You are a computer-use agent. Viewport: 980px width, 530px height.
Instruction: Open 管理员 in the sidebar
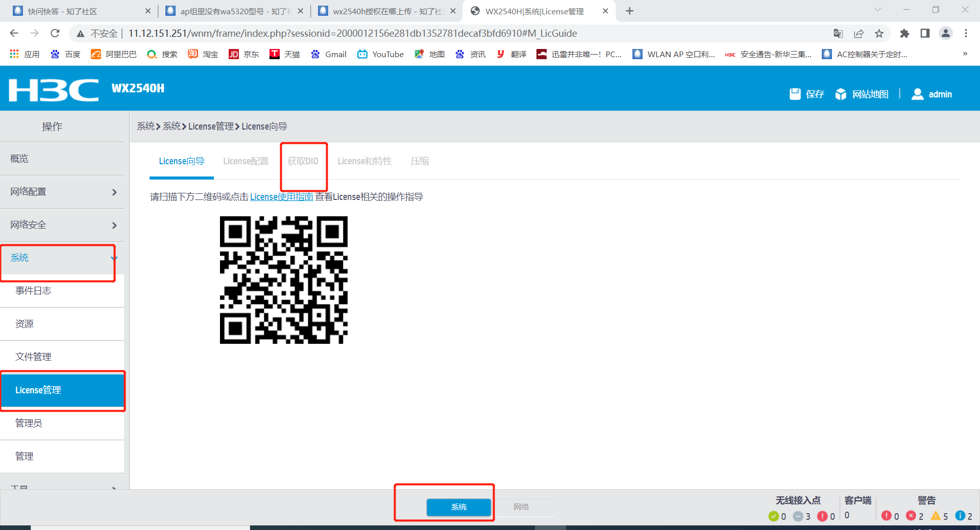[x=62, y=423]
